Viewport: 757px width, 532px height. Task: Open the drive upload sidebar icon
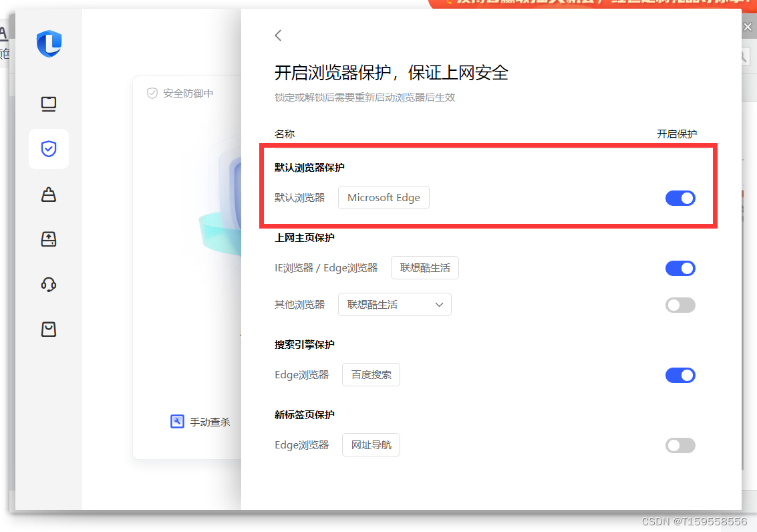[x=49, y=239]
